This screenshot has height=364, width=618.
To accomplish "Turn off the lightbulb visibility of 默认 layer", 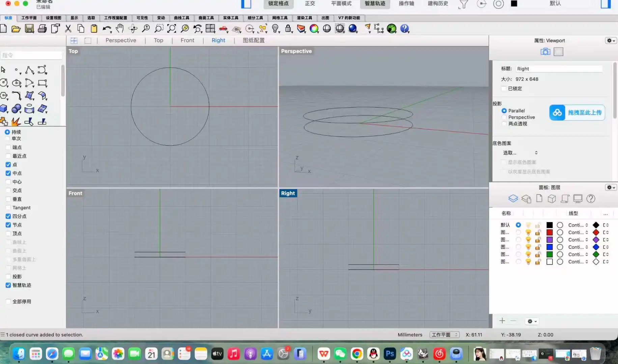I will (528, 225).
